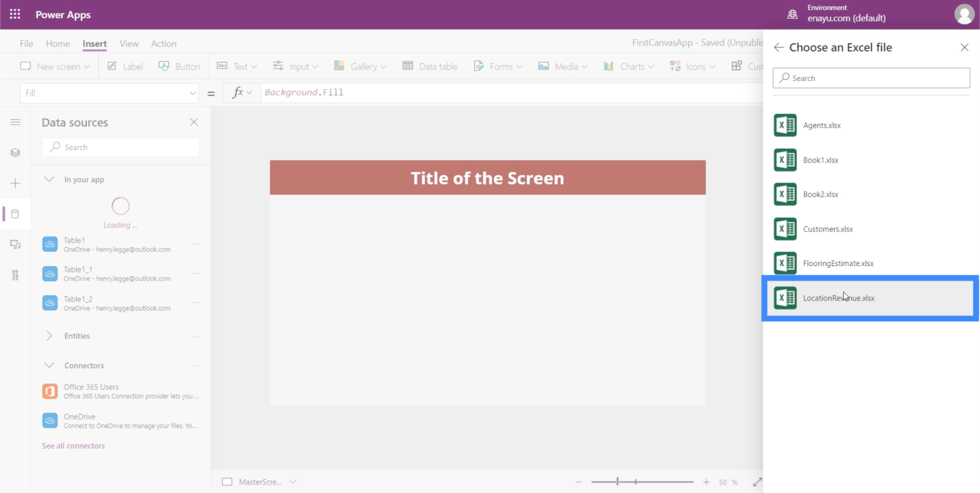Viewport: 980px width, 493px height.
Task: Switch to the Action tab
Action: 164,44
